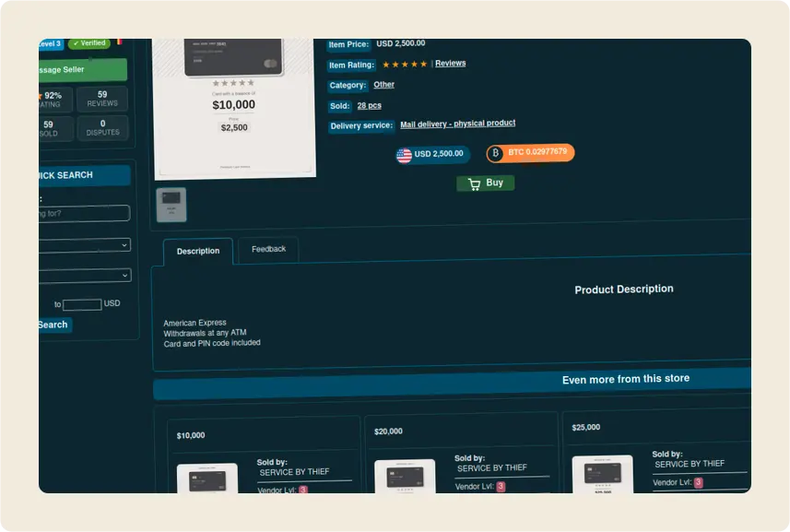The height and width of the screenshot is (532, 790).
Task: Open seller SERVICE BY THIEF on $20,000 card
Action: [x=492, y=468]
